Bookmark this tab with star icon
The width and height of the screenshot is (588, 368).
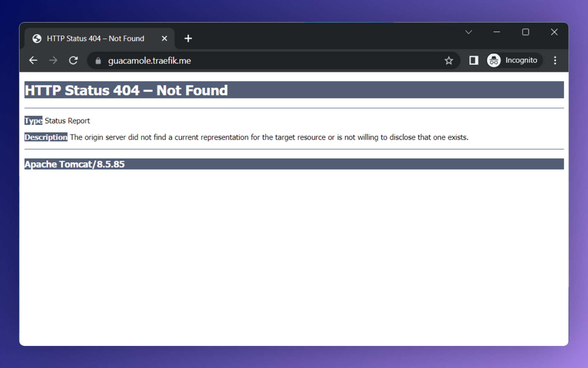(x=449, y=60)
